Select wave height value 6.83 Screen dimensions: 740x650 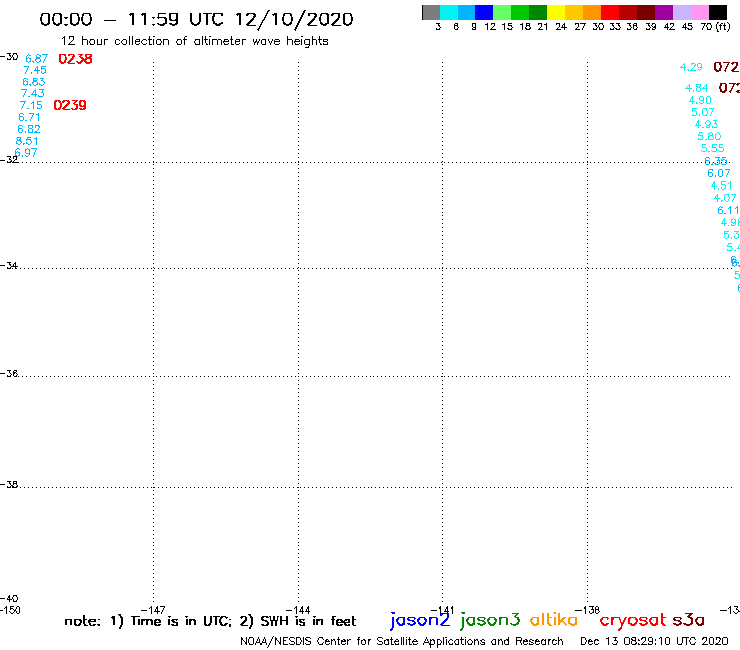coord(34,82)
